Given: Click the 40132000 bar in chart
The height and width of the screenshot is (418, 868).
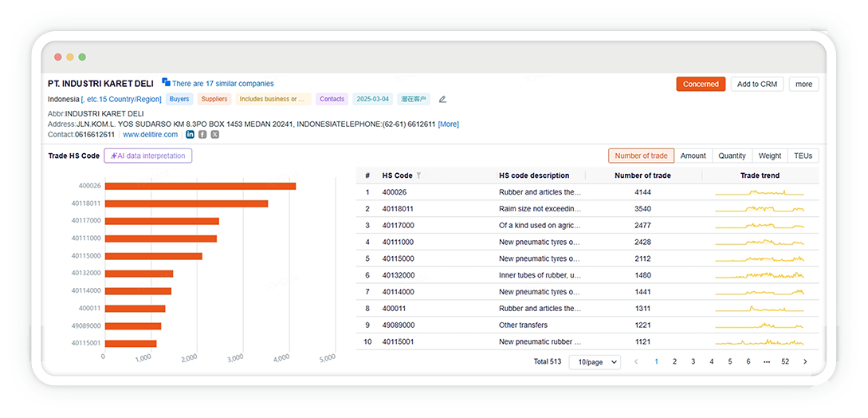Looking at the screenshot, I should coord(139,274).
